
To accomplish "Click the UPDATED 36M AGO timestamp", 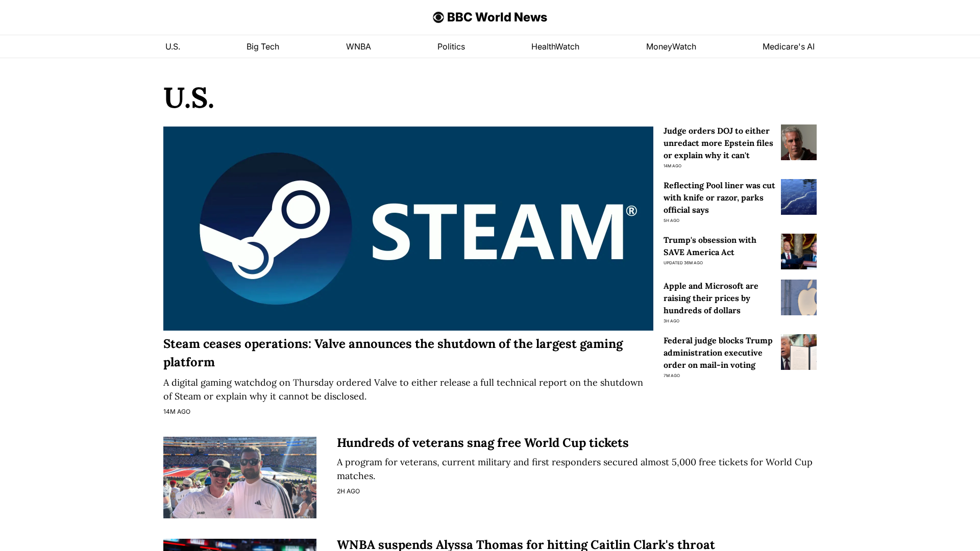I will (683, 263).
